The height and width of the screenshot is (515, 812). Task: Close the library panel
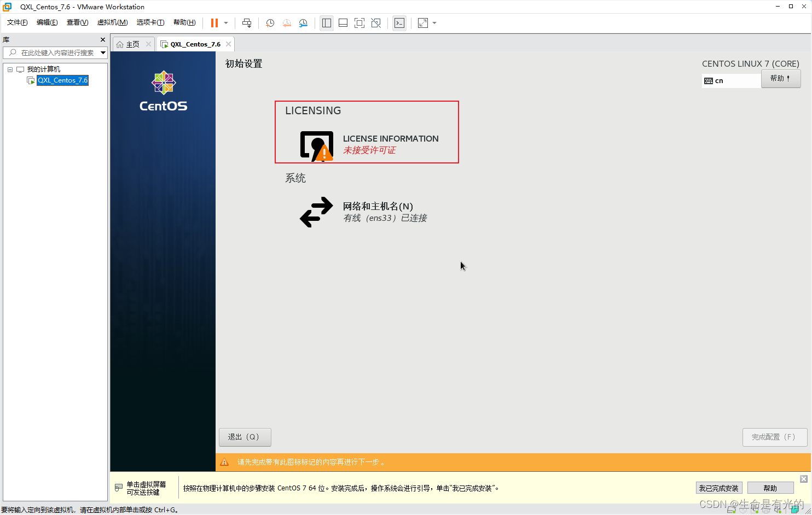tap(103, 39)
